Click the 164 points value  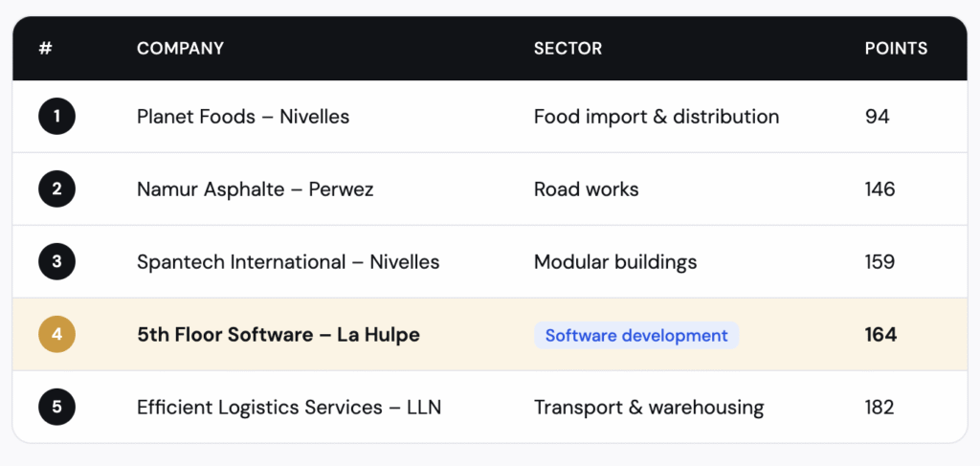point(880,335)
